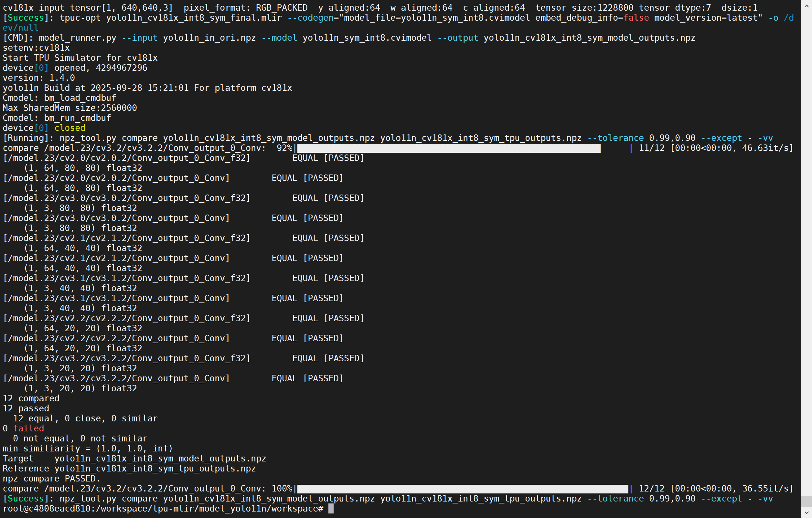Click the red 'failed' text

[x=29, y=428]
